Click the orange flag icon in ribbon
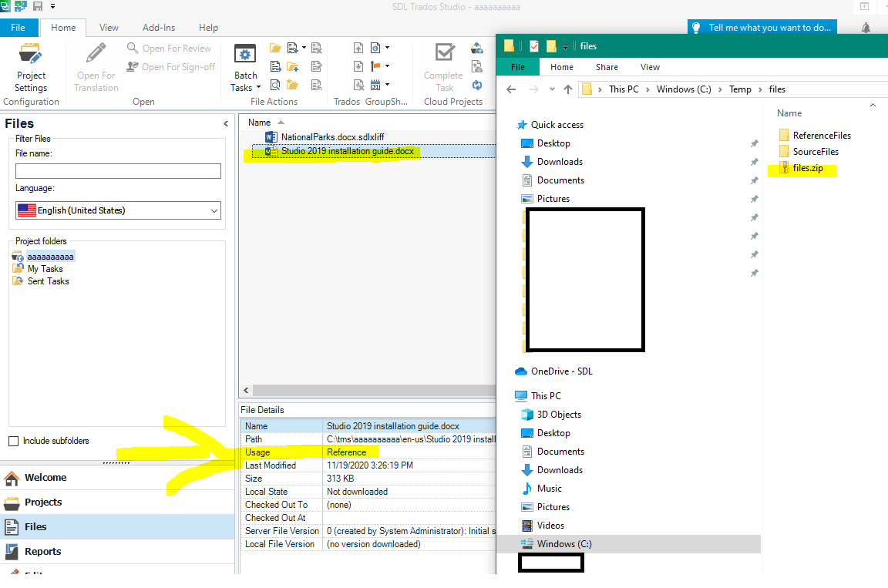 tap(375, 67)
